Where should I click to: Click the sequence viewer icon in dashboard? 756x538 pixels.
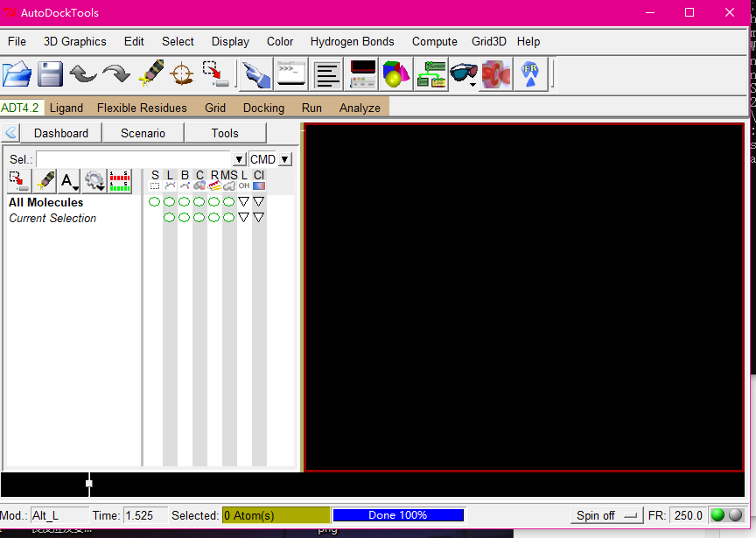[x=120, y=181]
